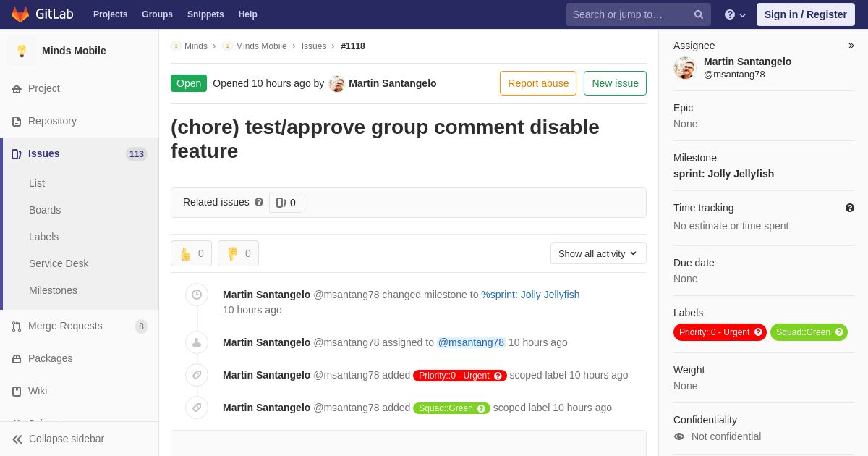Click the Time tracking help icon
Screen dimensions: 868x456
click(x=849, y=208)
